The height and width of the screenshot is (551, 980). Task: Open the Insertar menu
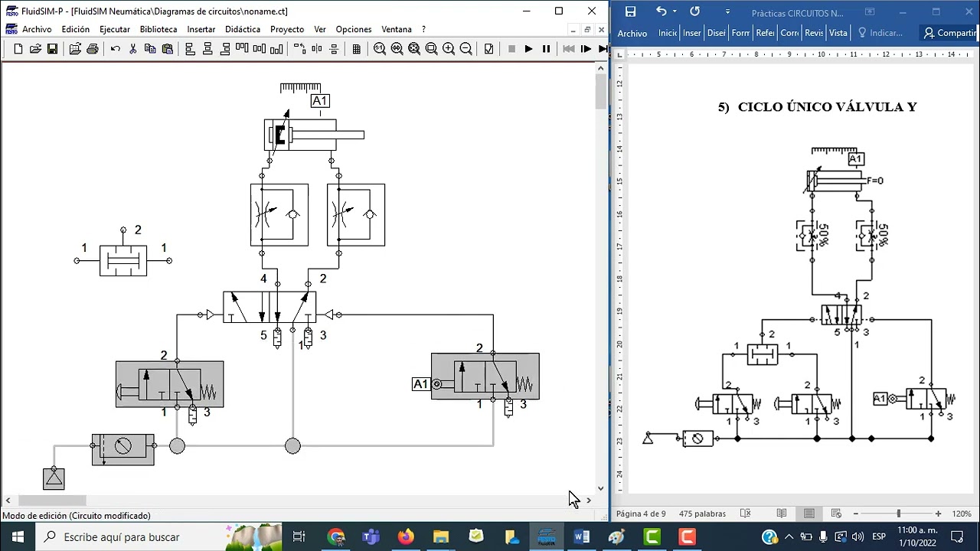coord(201,29)
